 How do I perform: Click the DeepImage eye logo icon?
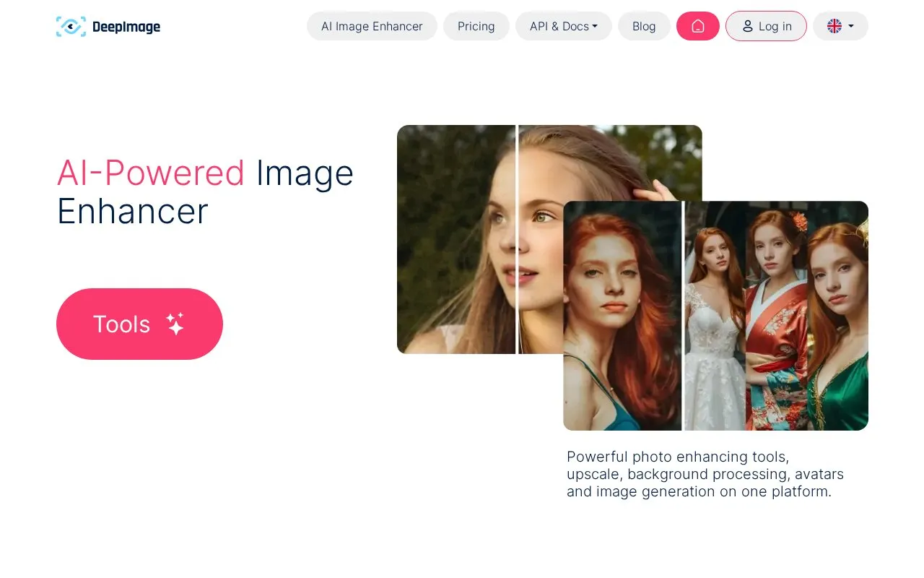pyautogui.click(x=71, y=27)
